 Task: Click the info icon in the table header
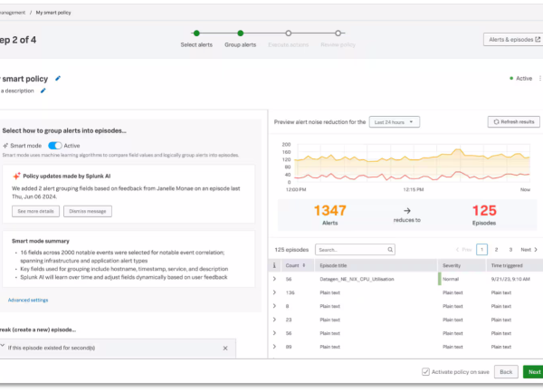tap(274, 265)
